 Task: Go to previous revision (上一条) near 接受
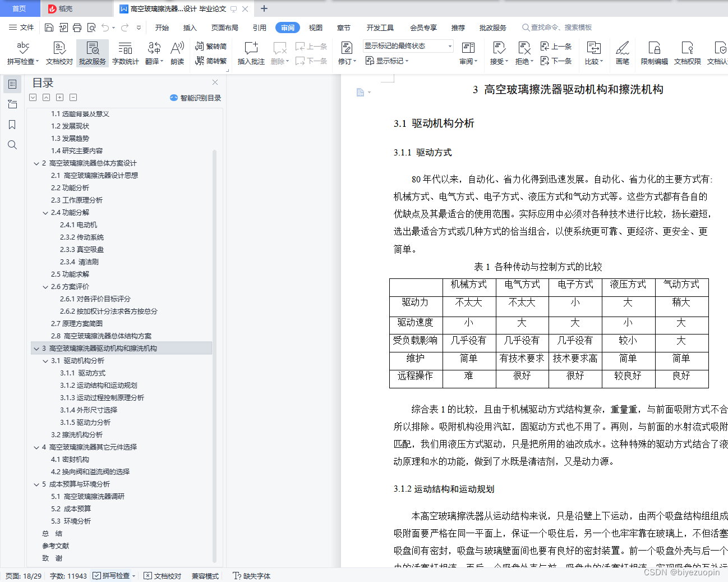click(556, 47)
